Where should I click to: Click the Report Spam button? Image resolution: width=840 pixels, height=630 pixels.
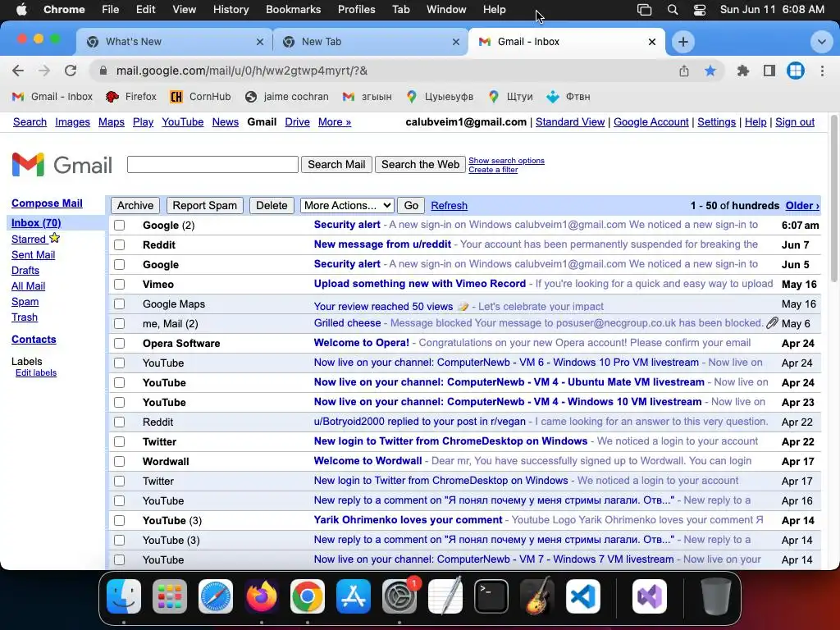click(204, 205)
